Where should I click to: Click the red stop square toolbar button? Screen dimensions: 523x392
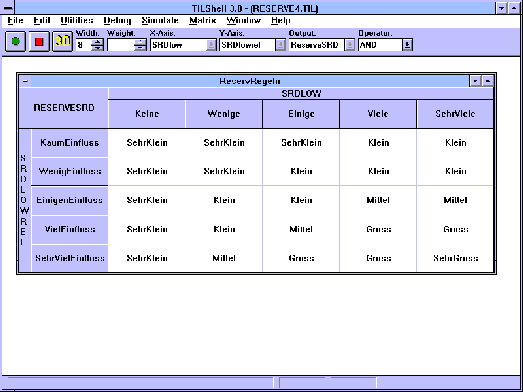click(39, 42)
